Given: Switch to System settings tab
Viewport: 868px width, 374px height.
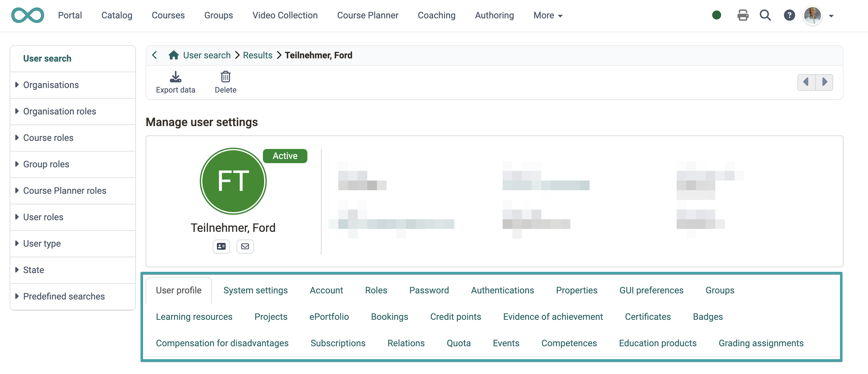Looking at the screenshot, I should (x=256, y=290).
